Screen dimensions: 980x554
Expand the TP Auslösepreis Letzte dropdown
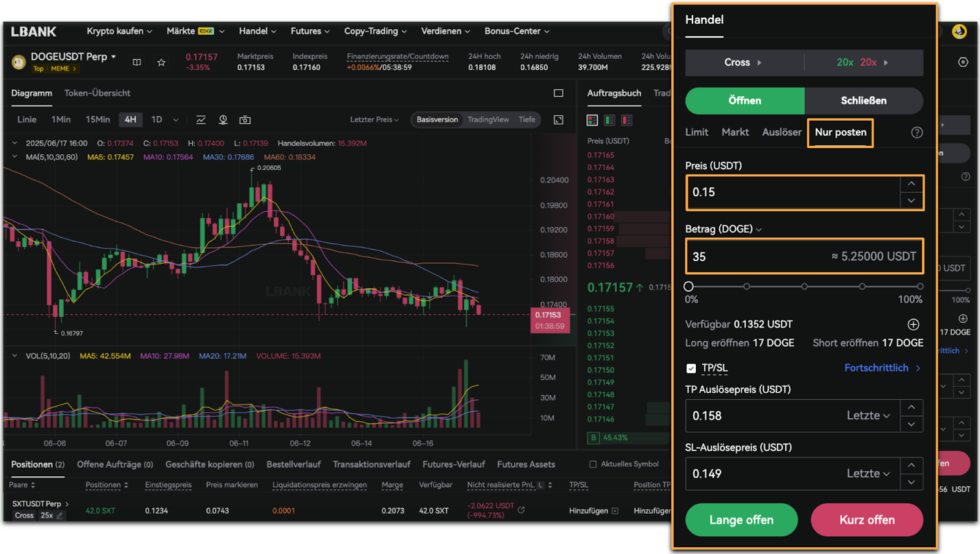coord(868,416)
